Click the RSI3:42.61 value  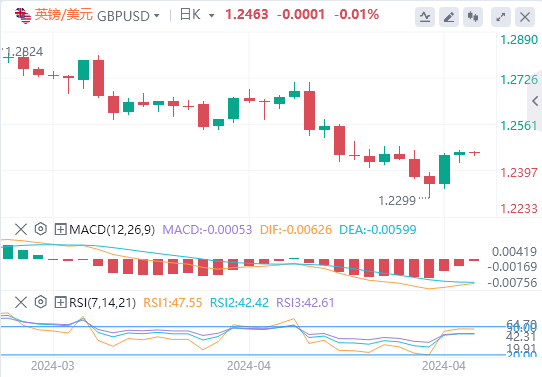[x=306, y=303]
